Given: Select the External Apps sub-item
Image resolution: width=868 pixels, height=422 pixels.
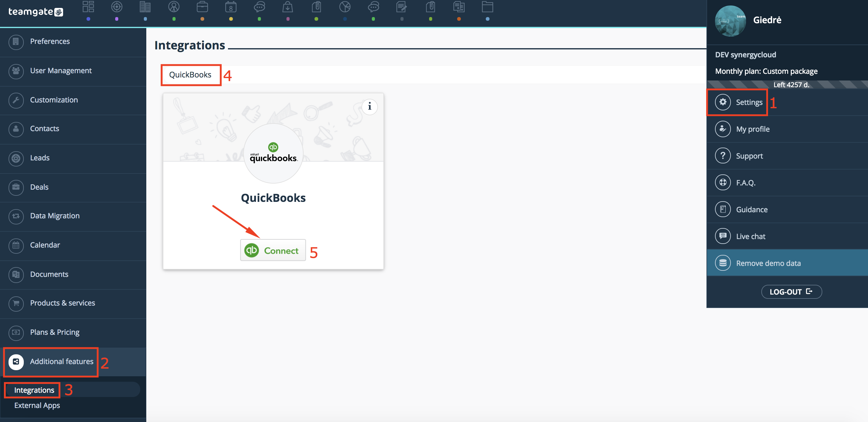Looking at the screenshot, I should coord(37,406).
